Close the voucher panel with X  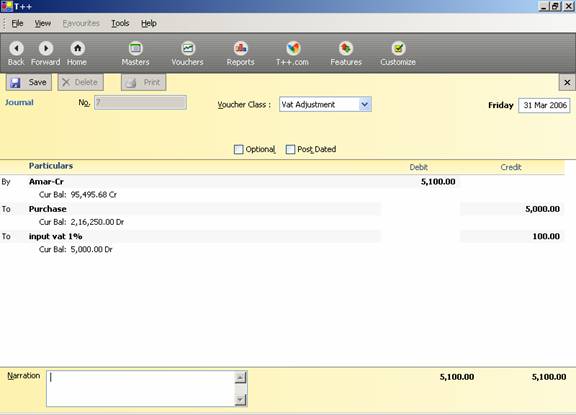(567, 83)
